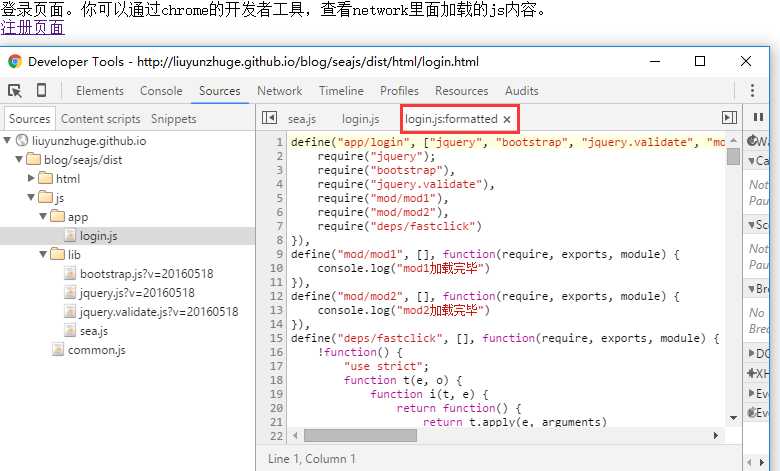Select the Sources panel tab

coord(219,91)
